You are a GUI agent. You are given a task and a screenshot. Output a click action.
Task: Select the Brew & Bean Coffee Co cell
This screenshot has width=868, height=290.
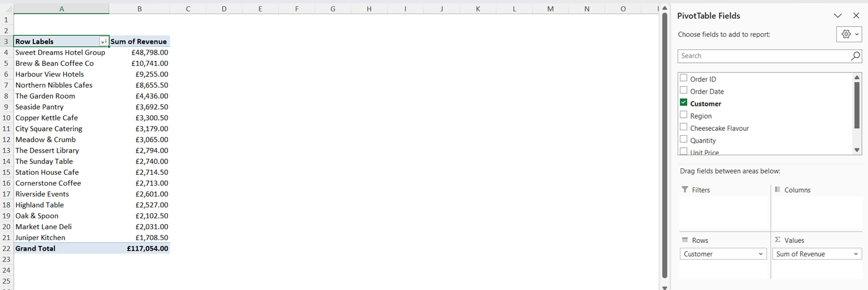(x=61, y=63)
